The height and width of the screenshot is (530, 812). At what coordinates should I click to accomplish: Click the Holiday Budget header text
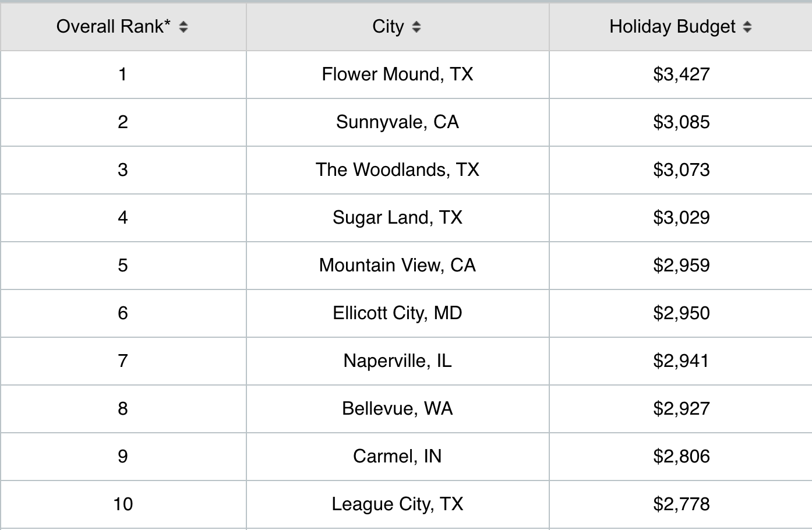tap(672, 27)
